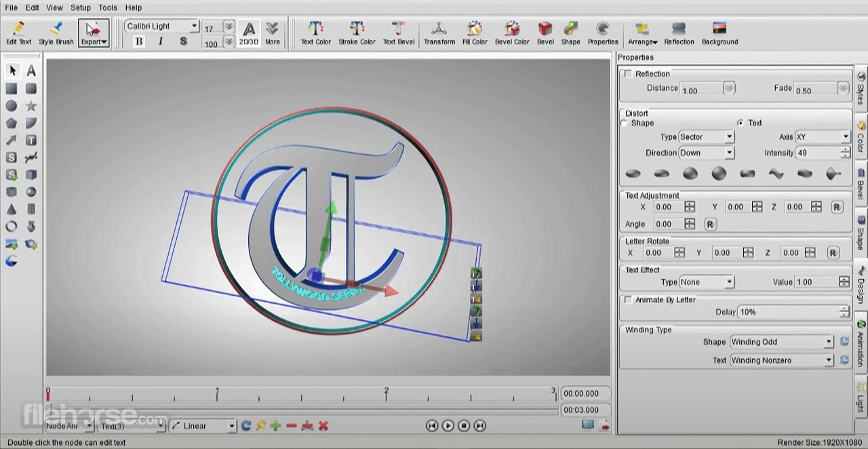Image resolution: width=868 pixels, height=449 pixels.
Task: Toggle the S text style button
Action: click(183, 41)
